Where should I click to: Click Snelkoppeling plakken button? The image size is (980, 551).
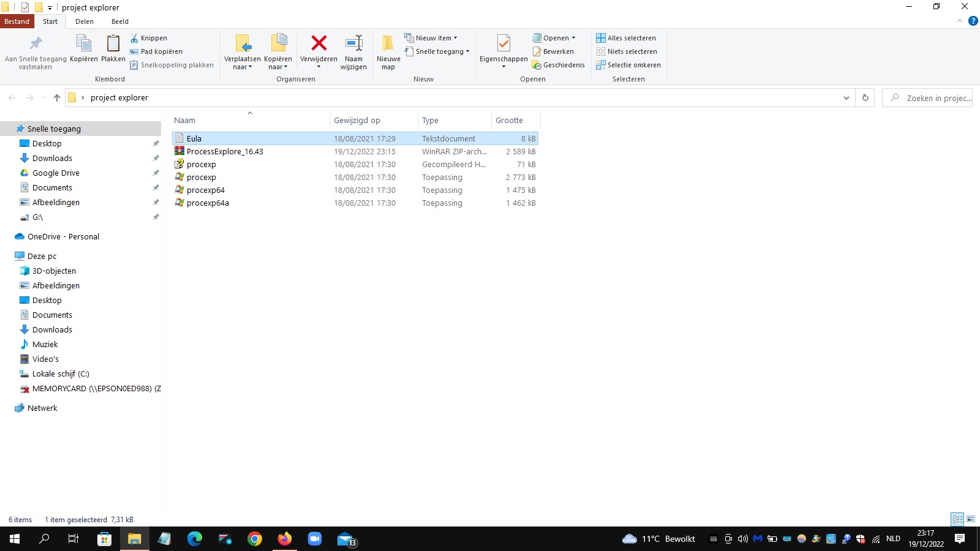171,65
